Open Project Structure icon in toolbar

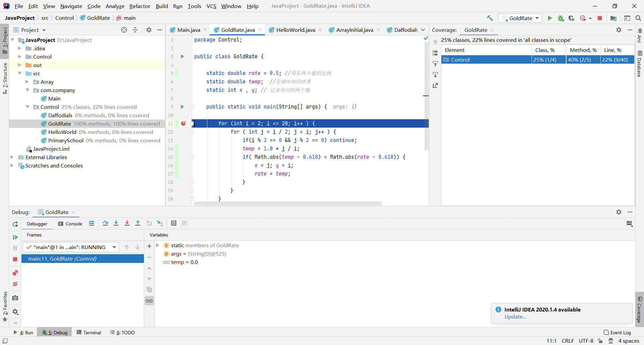613,18
